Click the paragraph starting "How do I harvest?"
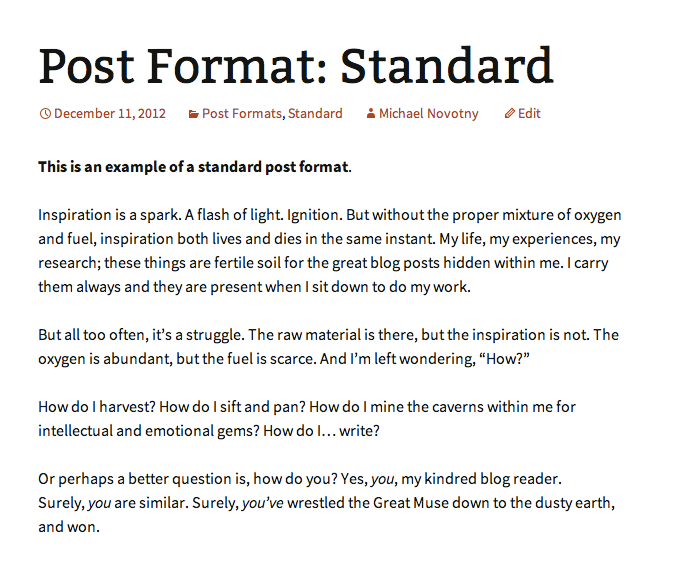 point(306,419)
